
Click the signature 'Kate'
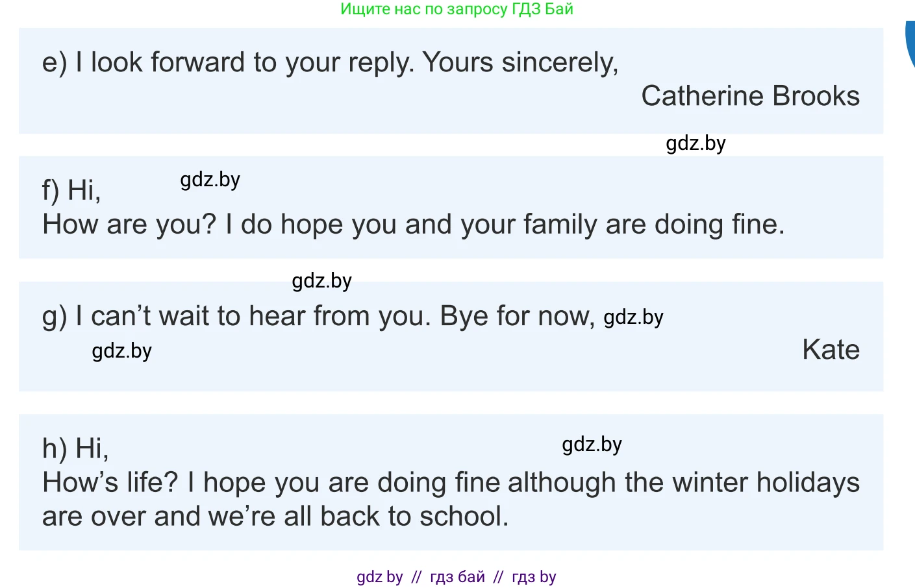[831, 350]
